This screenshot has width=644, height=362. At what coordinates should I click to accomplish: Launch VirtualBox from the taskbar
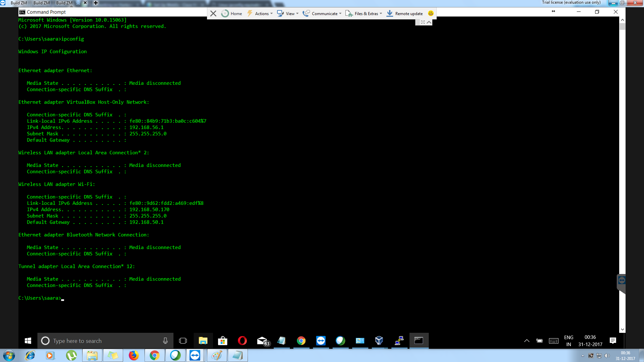coord(379,341)
